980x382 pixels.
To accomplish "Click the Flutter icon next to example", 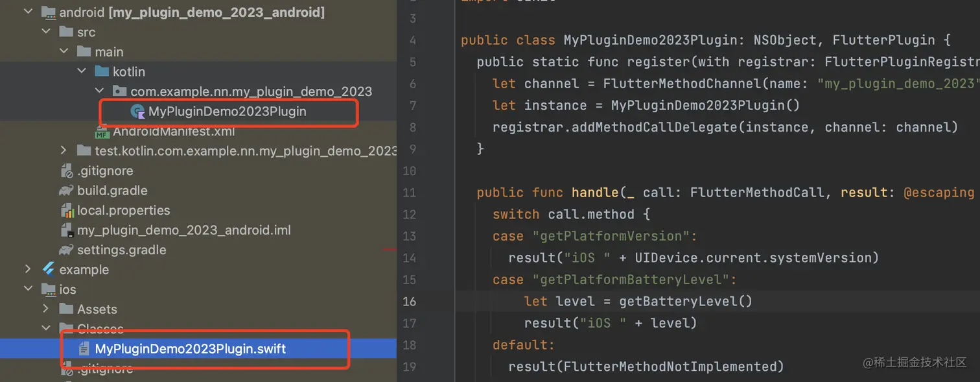I will click(x=49, y=269).
